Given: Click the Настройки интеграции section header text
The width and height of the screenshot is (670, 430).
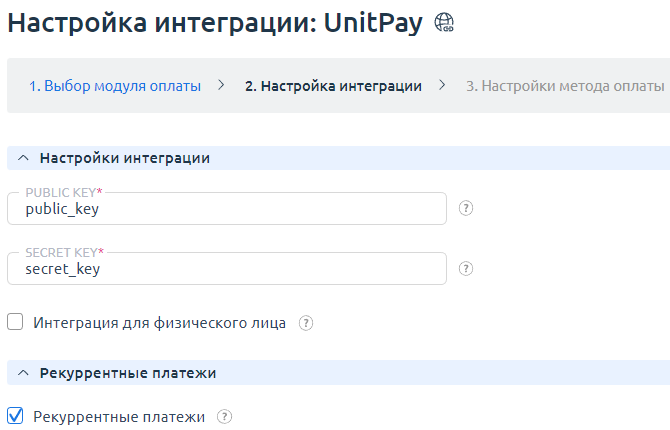Looking at the screenshot, I should tap(124, 158).
